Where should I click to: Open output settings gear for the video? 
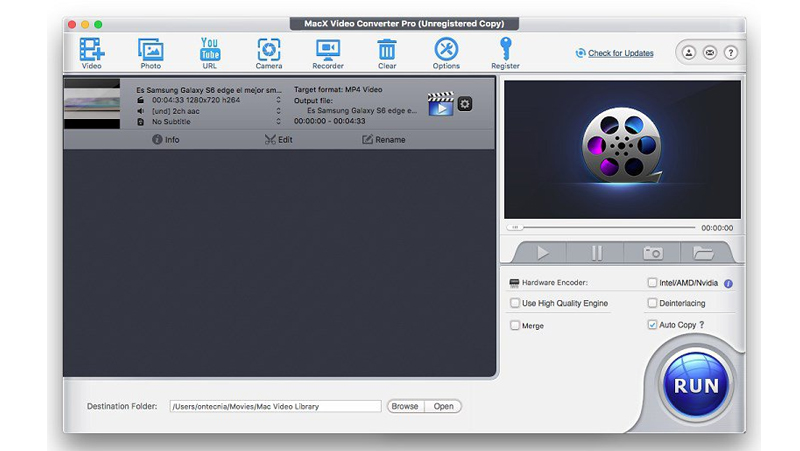(x=465, y=104)
